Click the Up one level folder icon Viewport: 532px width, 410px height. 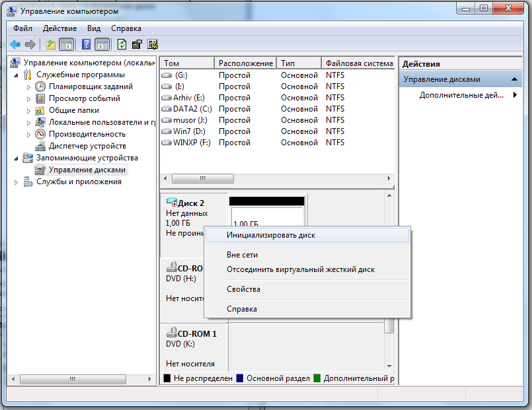point(50,44)
